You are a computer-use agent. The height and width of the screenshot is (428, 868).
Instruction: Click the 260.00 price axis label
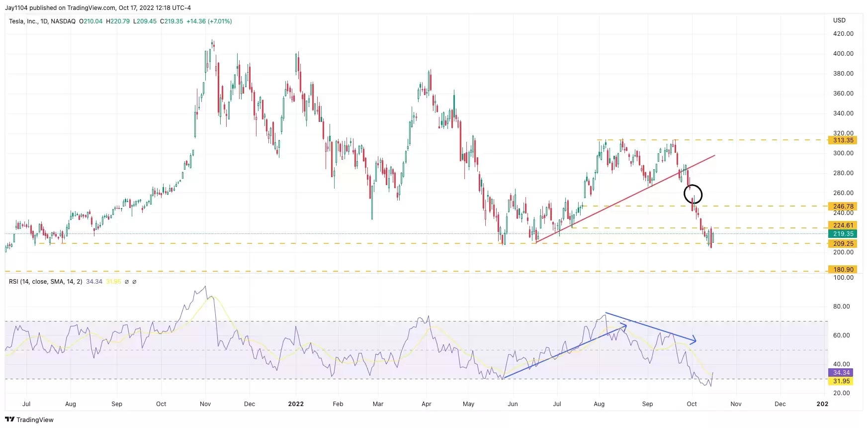click(843, 193)
